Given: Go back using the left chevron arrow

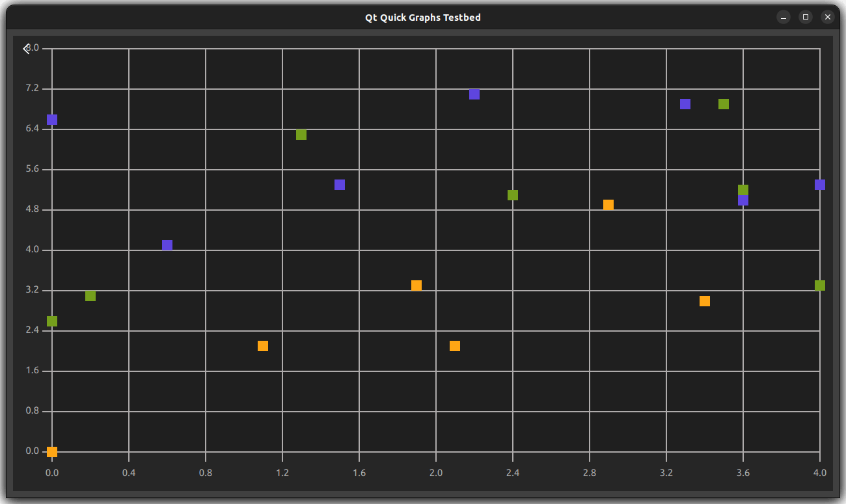Looking at the screenshot, I should tap(26, 49).
